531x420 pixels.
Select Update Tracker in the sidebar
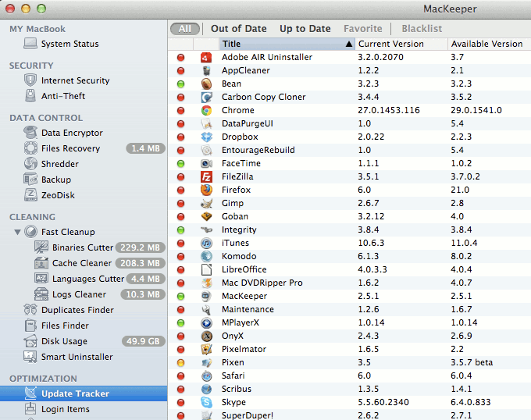click(84, 393)
